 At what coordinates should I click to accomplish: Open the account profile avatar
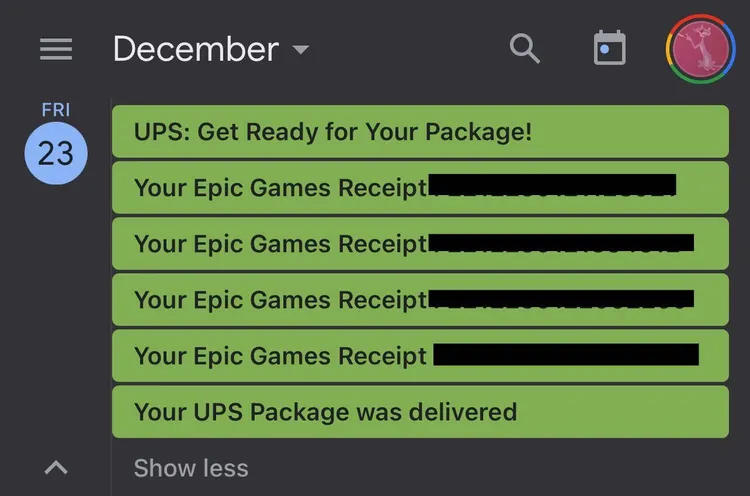(x=701, y=49)
